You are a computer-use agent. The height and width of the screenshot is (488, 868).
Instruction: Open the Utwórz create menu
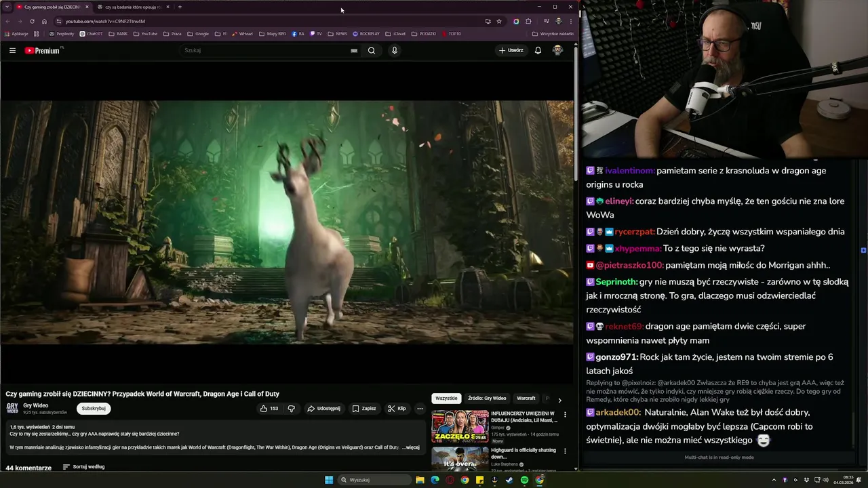(x=511, y=50)
